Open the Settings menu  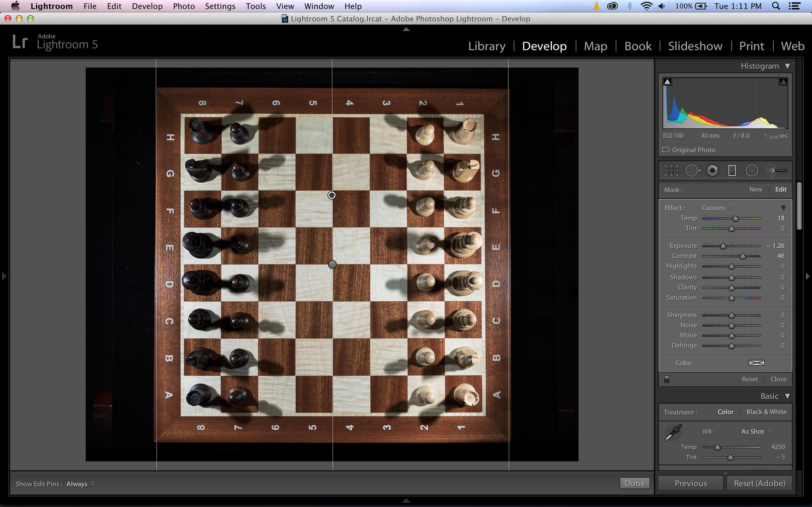pyautogui.click(x=220, y=6)
